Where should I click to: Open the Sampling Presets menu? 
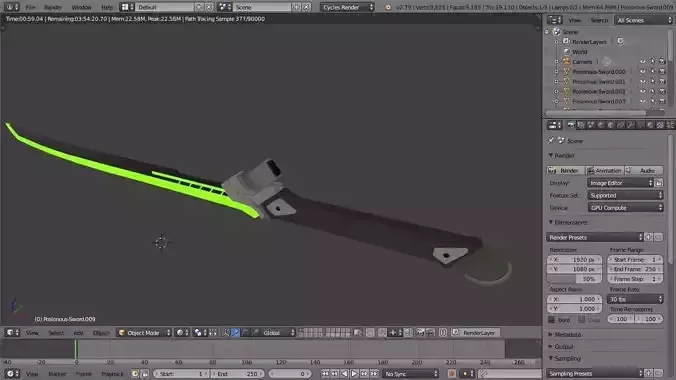tap(595, 374)
